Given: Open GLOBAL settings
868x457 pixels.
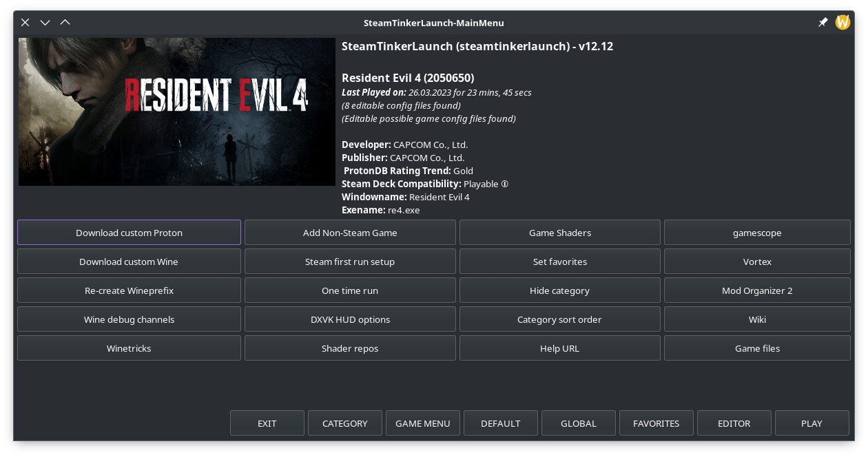Looking at the screenshot, I should (x=579, y=423).
